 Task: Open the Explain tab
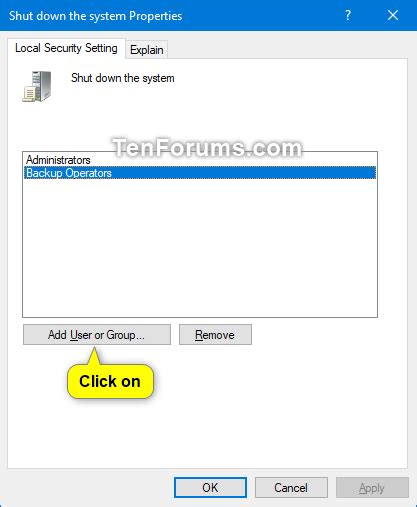(147, 50)
